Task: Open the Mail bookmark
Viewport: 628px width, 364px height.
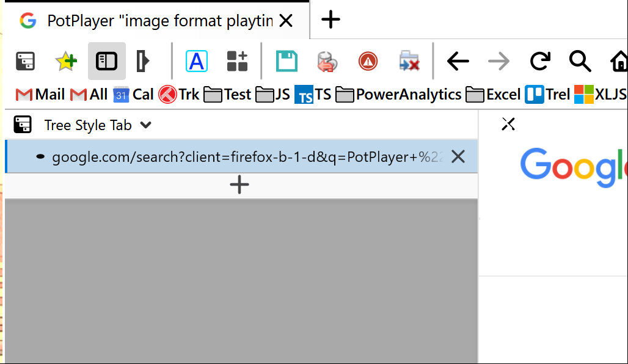Action: point(40,95)
